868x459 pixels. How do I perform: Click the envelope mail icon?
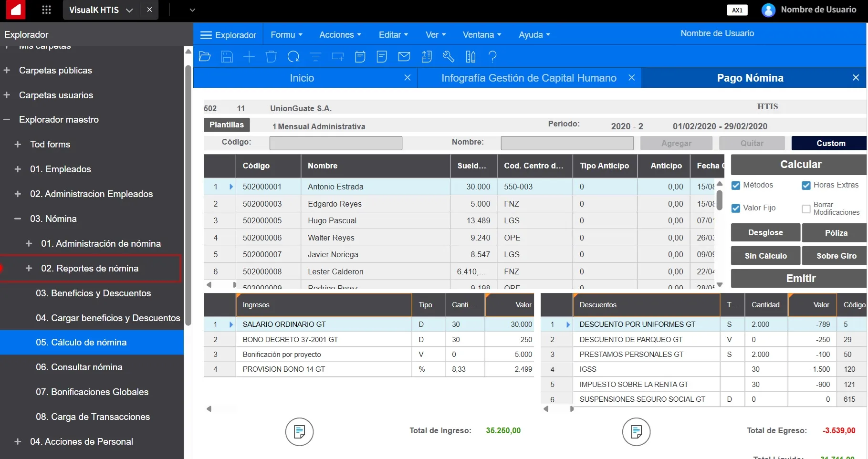tap(404, 57)
